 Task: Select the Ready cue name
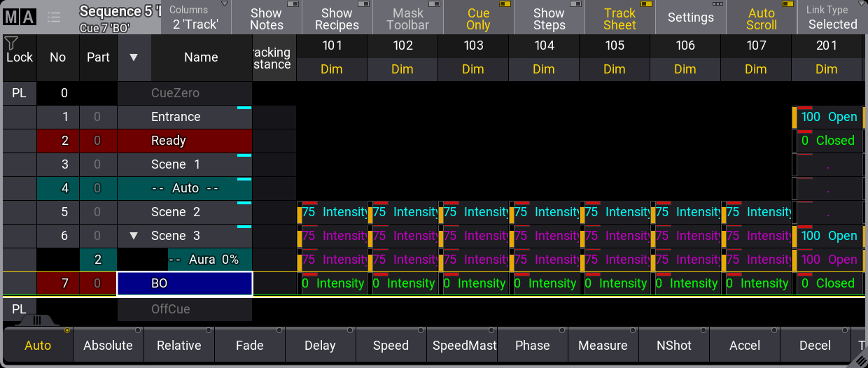[185, 141]
